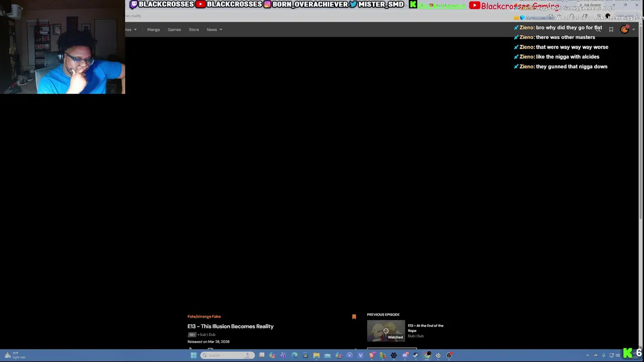
Task: Open the Mail app taskbar icon
Action: (x=328, y=355)
